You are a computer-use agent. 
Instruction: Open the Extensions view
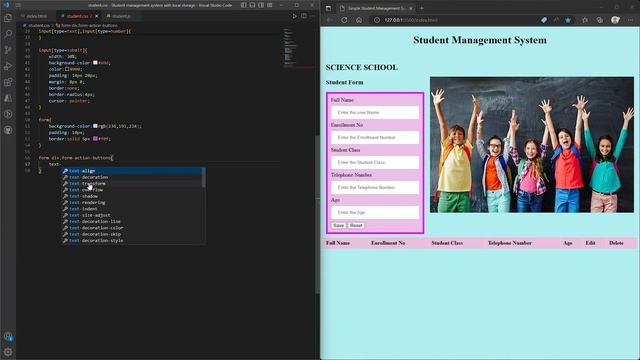pyautogui.click(x=8, y=82)
